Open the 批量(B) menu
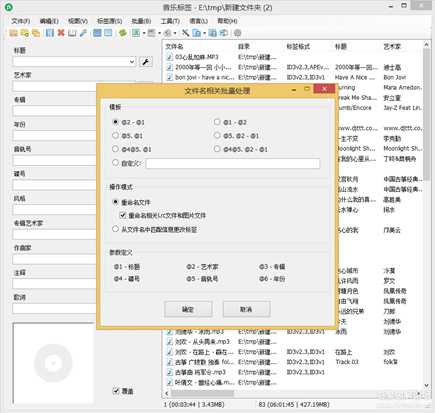 [141, 21]
